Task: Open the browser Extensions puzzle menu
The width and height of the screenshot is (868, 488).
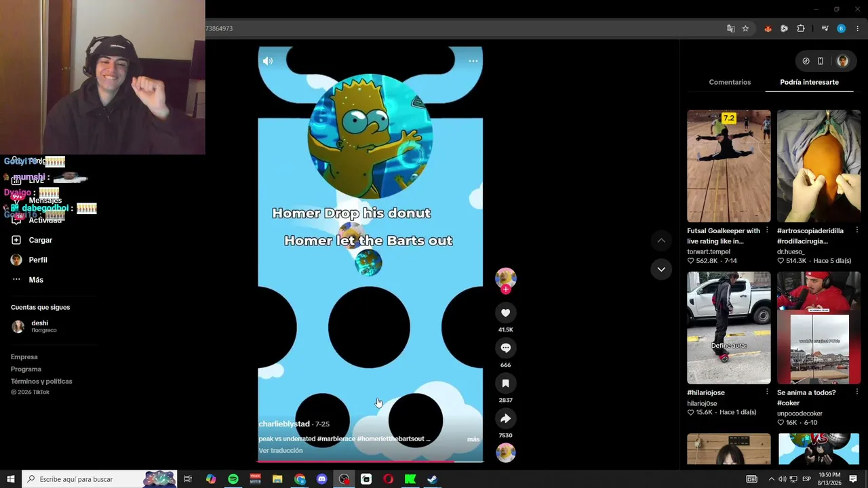Action: pyautogui.click(x=801, y=28)
